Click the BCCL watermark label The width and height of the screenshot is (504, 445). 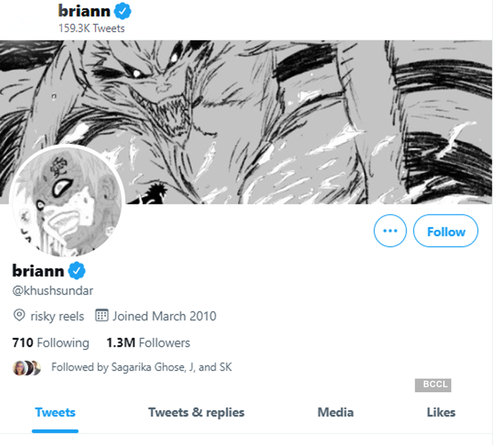[433, 386]
